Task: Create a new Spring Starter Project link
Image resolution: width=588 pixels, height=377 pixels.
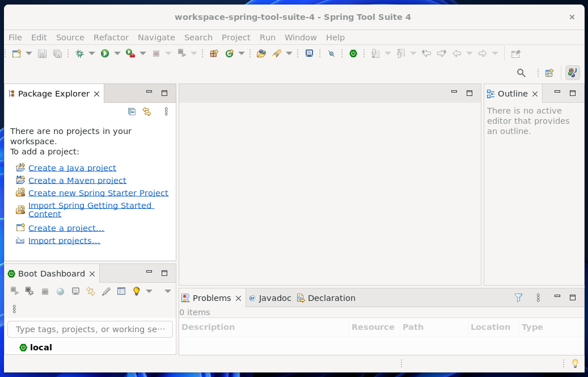Action: click(x=98, y=192)
